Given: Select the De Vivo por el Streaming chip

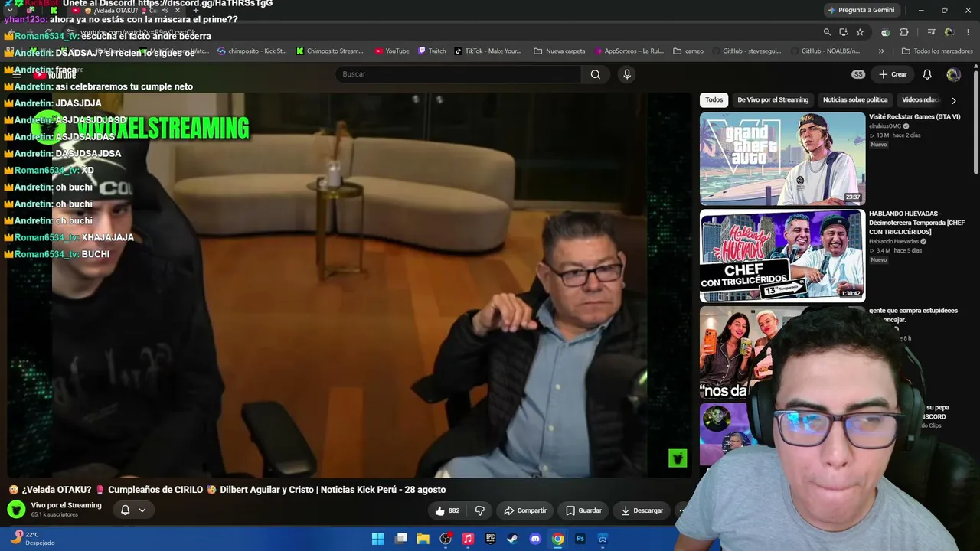Looking at the screenshot, I should point(773,99).
